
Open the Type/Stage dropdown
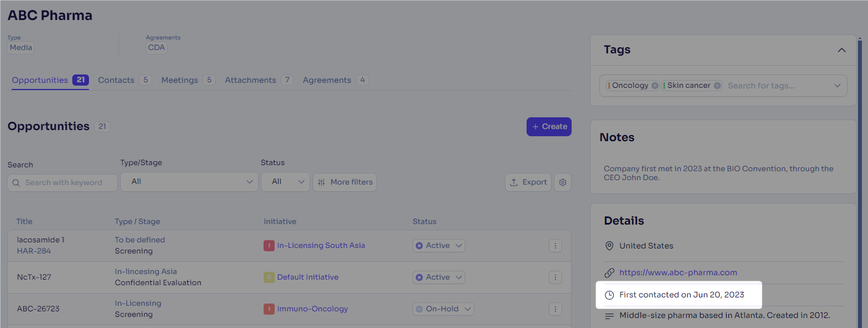point(189,182)
